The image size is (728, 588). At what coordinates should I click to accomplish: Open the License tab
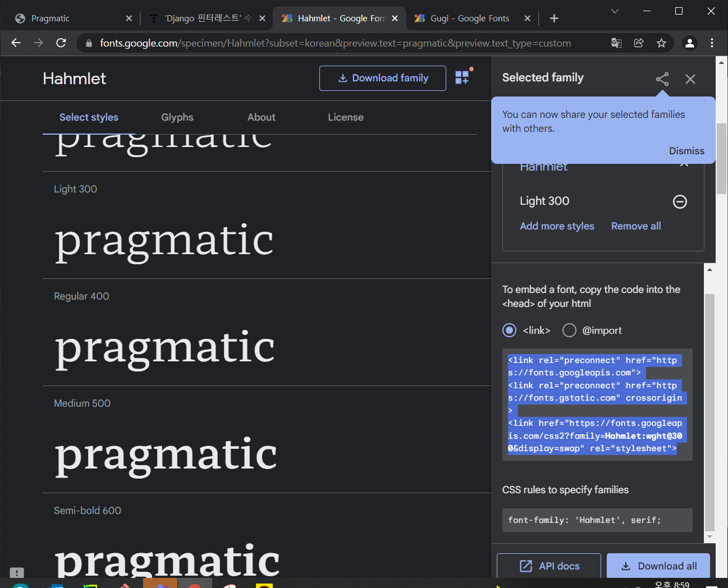(x=346, y=117)
